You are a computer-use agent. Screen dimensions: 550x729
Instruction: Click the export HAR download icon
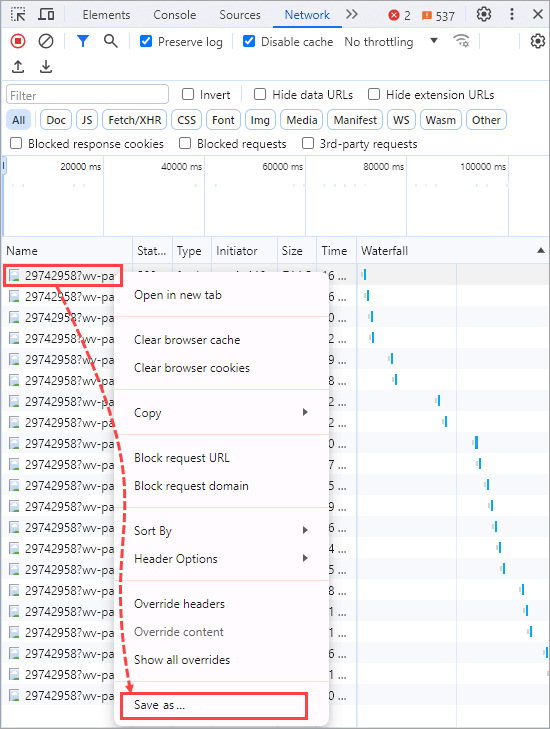(46, 67)
